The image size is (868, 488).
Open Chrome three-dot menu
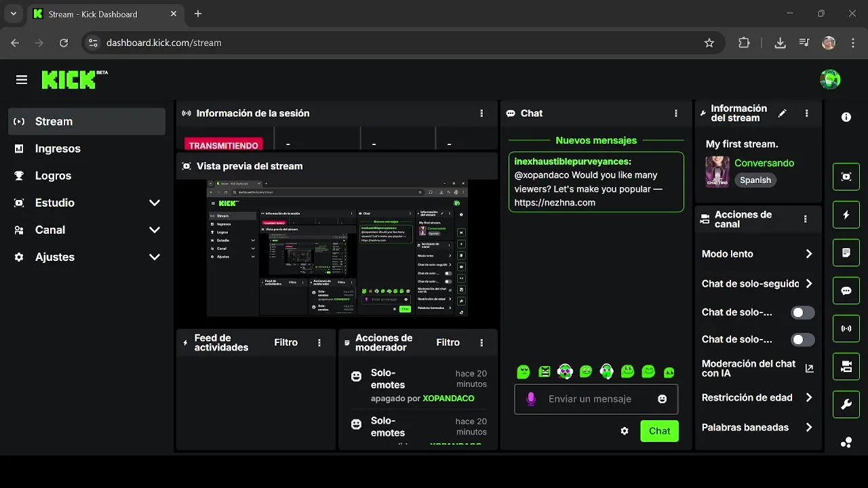point(852,43)
